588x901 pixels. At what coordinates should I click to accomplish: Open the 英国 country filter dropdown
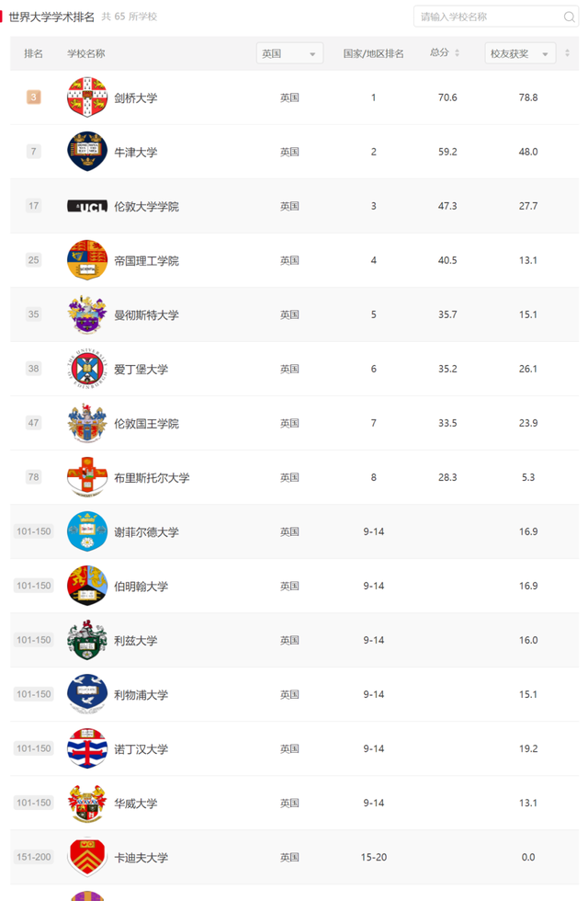pos(289,53)
